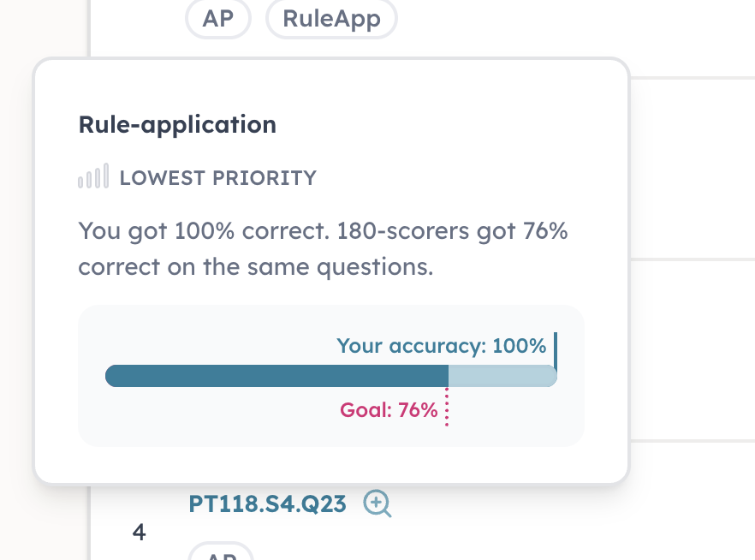Image resolution: width=755 pixels, height=560 pixels.
Task: Click the 180-scorers comparison description text
Action: [x=323, y=248]
